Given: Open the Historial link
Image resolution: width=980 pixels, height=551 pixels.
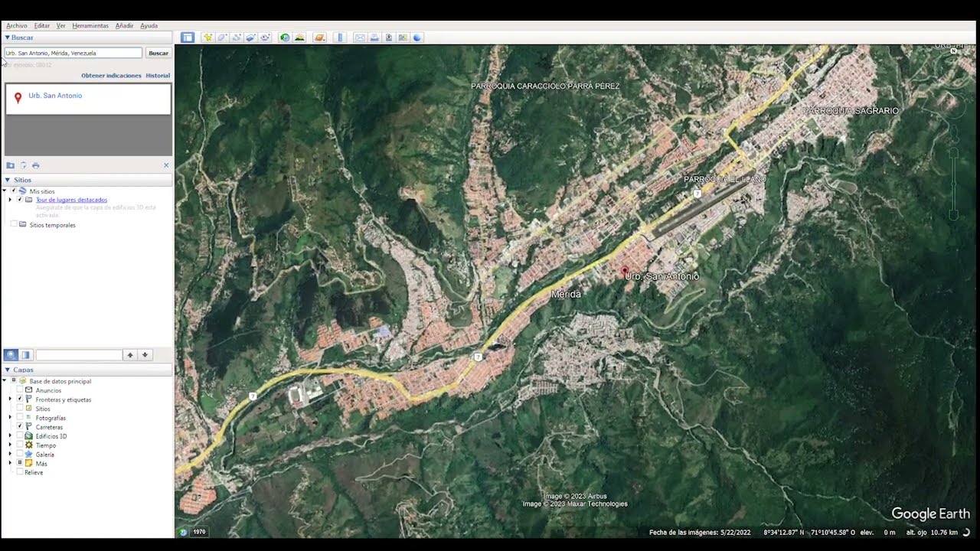Looking at the screenshot, I should pos(158,76).
